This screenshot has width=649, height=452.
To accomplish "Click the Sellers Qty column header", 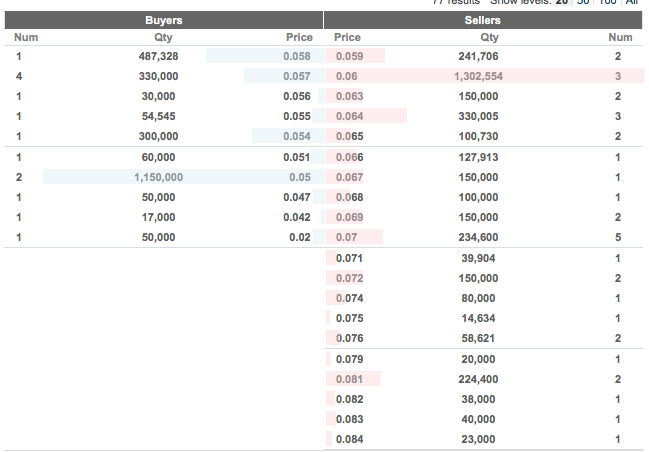I will [x=489, y=37].
